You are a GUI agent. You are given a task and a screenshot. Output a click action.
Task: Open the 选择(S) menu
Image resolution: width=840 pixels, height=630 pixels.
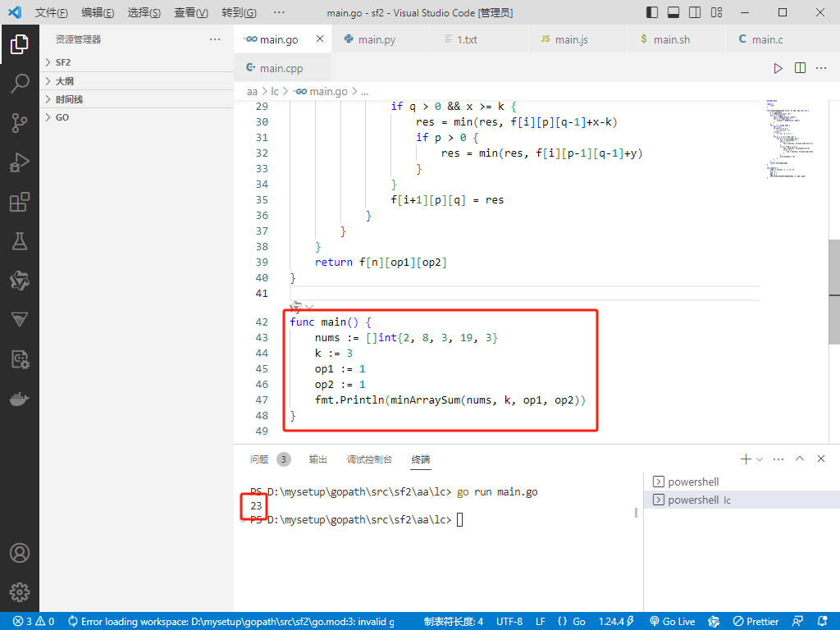tap(144, 12)
